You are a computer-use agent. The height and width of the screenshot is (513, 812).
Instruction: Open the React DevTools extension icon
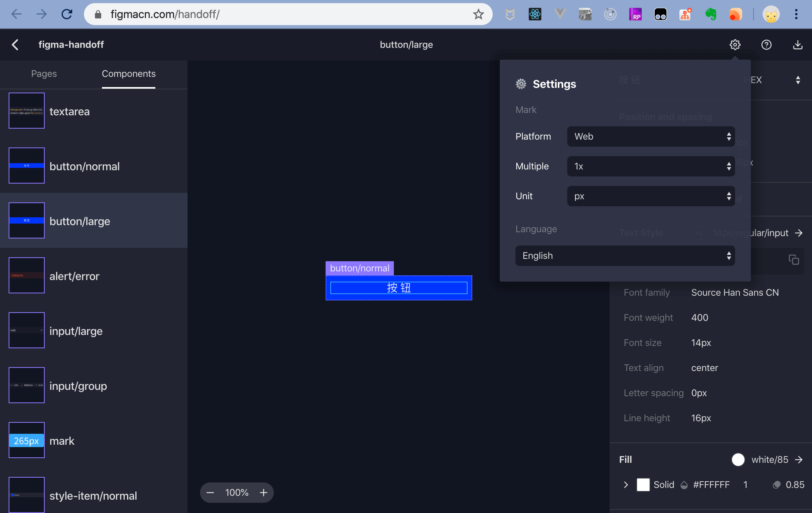click(535, 15)
